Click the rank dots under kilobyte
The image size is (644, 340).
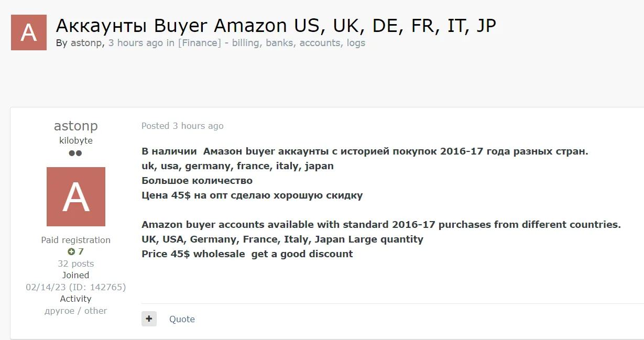[x=75, y=153]
